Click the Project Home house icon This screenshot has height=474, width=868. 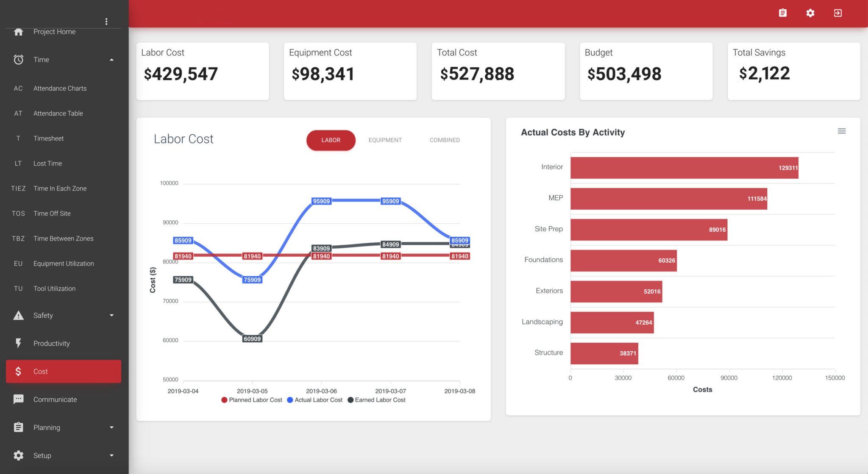18,31
